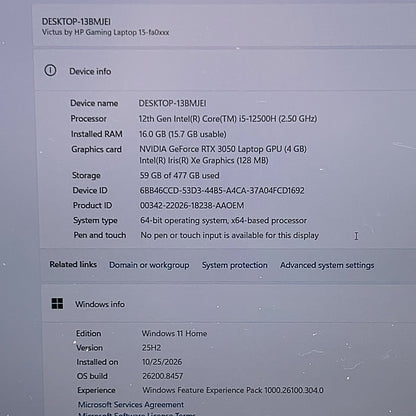Screen dimensions: 416x416
Task: Click the 'OS build' field label
Action: click(x=92, y=376)
